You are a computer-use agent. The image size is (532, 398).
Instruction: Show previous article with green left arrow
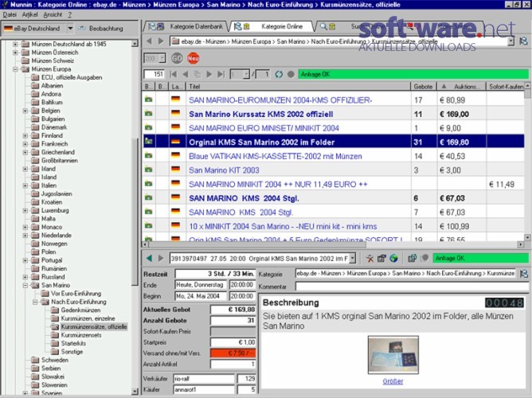coord(149,259)
